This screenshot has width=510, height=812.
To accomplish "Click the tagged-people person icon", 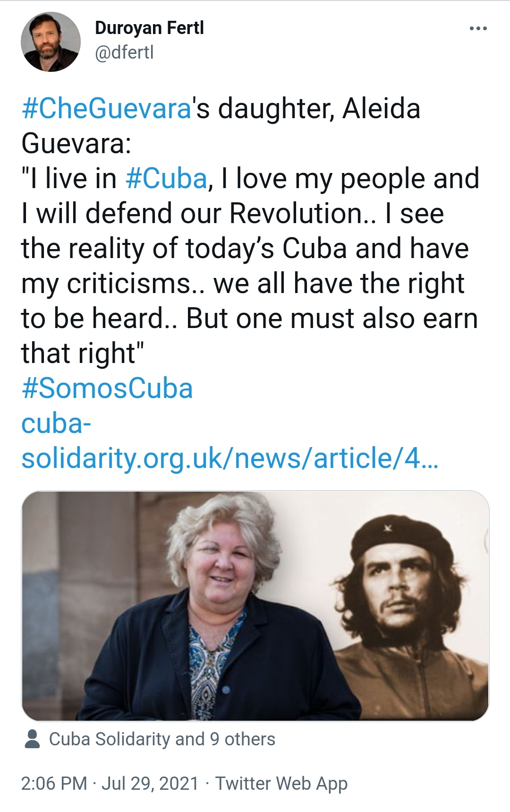I will coord(32,739).
